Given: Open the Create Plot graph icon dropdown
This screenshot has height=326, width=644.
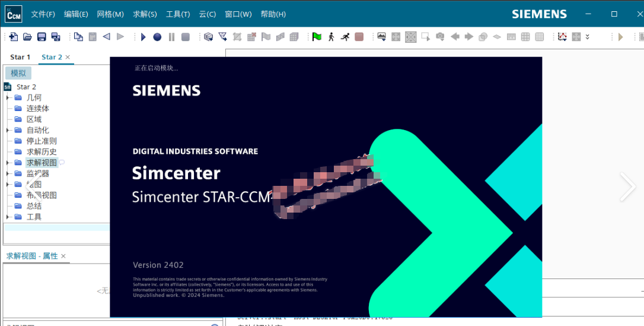Looking at the screenshot, I should point(562,37).
